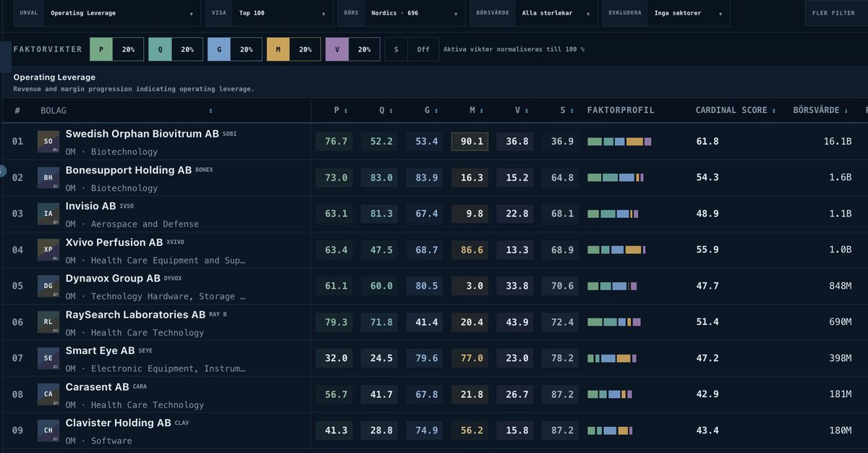Enable the S factor weight

[412, 49]
